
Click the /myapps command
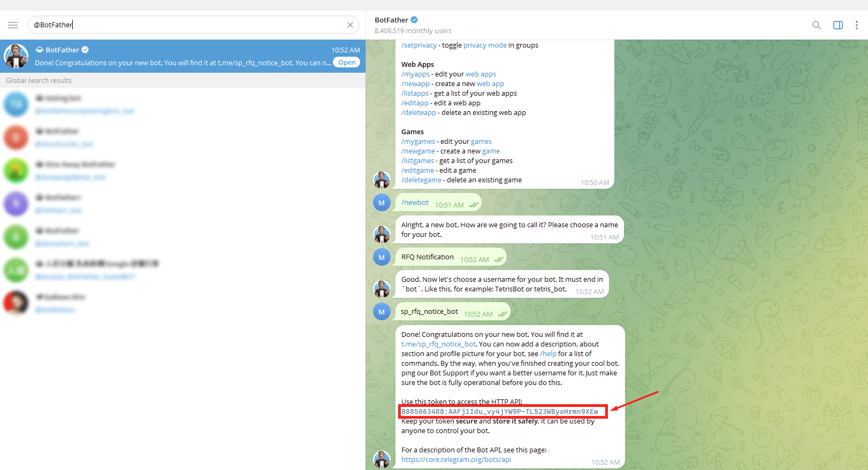[x=415, y=74]
